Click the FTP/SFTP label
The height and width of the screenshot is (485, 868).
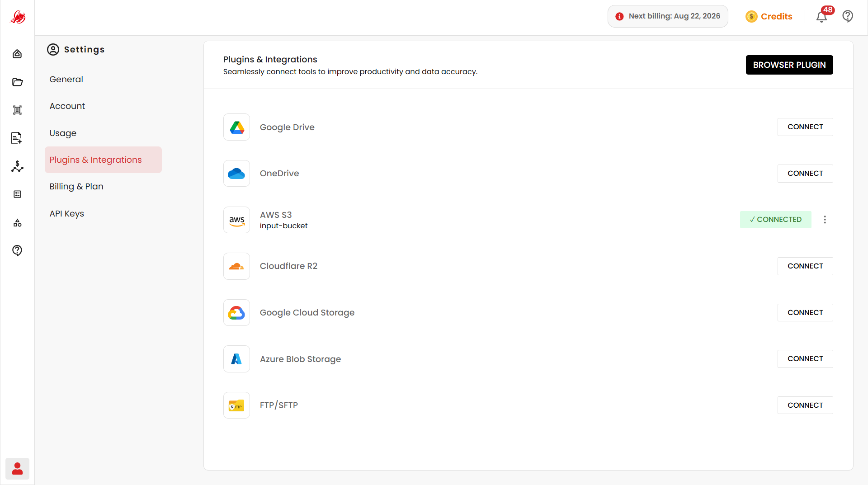[278, 405]
